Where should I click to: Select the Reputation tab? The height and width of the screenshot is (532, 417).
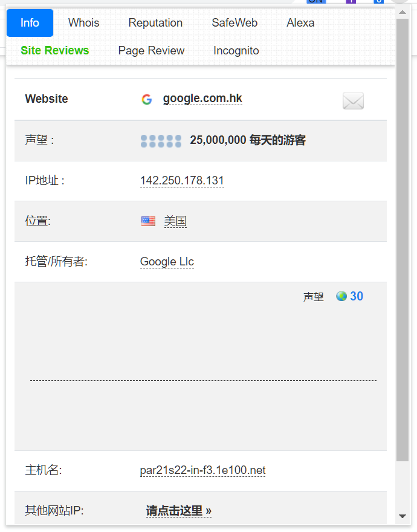pos(155,23)
